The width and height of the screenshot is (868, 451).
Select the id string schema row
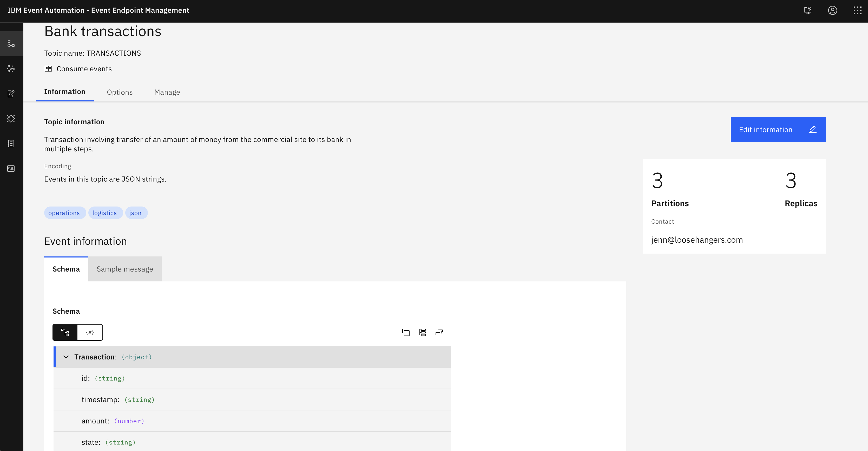coord(252,378)
